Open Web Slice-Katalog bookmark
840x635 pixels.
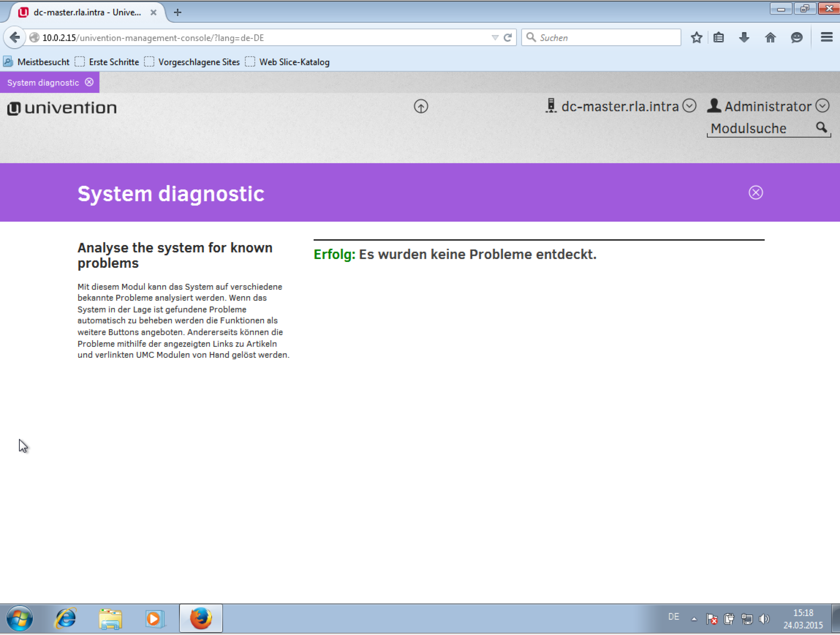coord(288,62)
